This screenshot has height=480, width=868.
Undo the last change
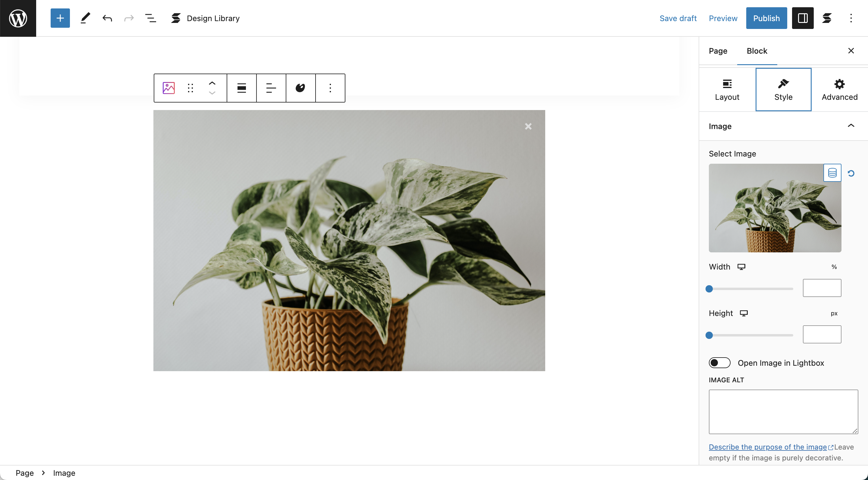(107, 18)
